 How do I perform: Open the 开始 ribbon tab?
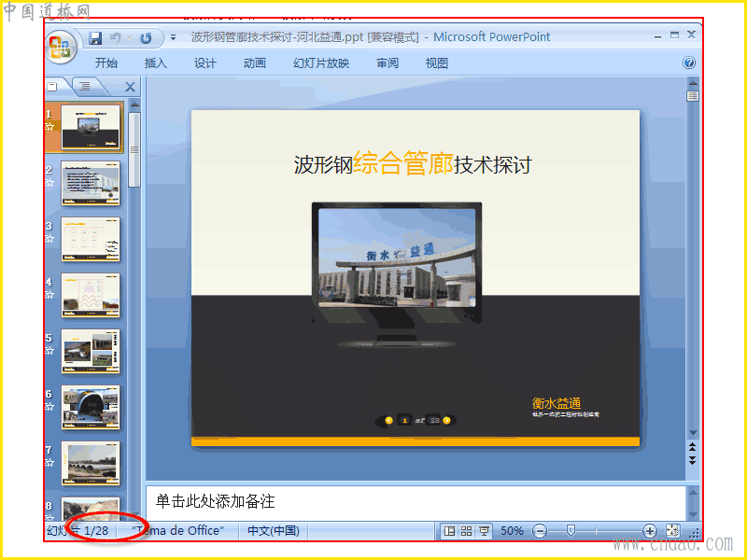coord(106,63)
